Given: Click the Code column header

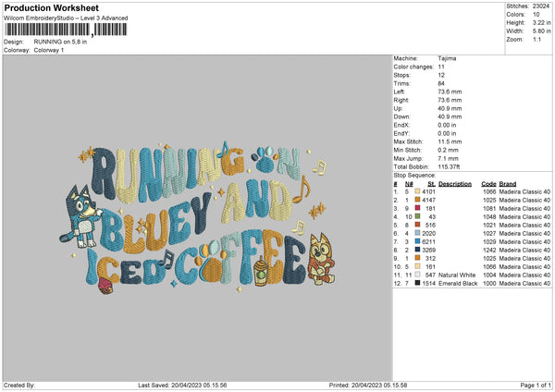Looking at the screenshot, I should pyautogui.click(x=488, y=184).
